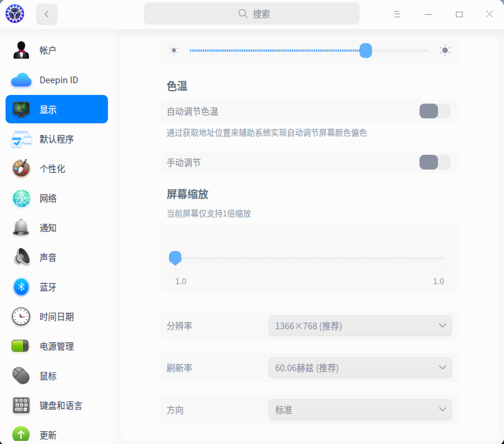Click the 显示 monitor icon

coord(21,109)
